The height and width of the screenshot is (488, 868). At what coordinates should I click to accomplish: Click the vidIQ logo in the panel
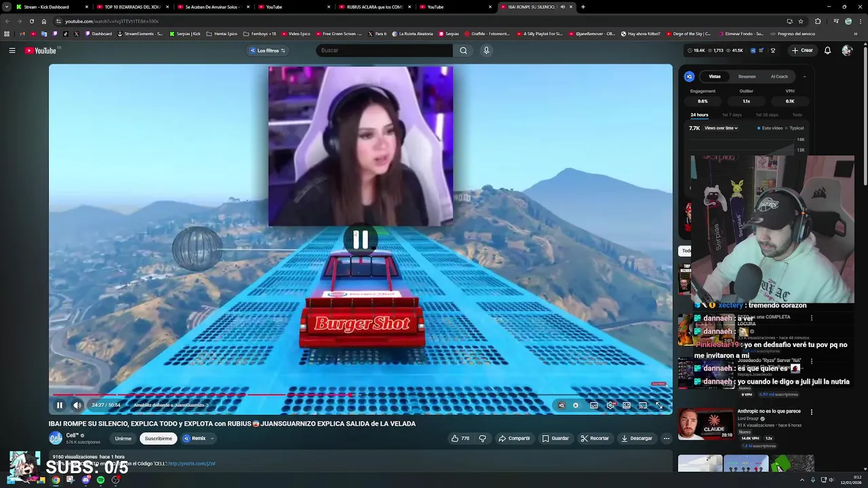point(689,77)
